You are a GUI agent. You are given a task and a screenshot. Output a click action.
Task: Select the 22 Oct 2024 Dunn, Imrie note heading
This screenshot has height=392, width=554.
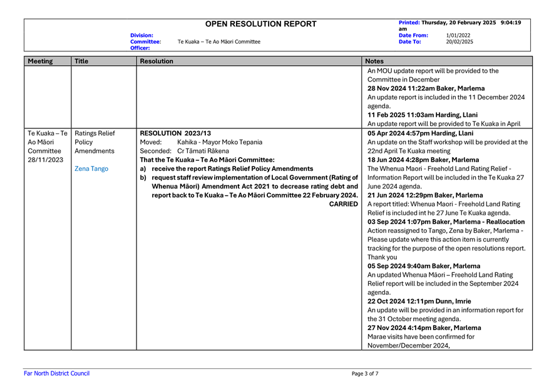pyautogui.click(x=416, y=301)
